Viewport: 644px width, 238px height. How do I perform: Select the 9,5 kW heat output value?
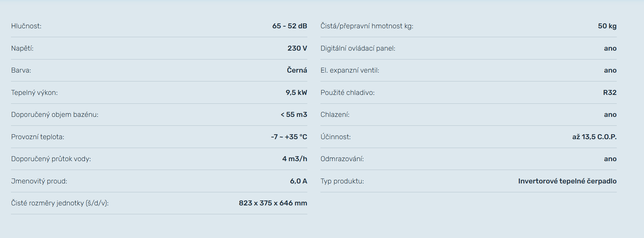tap(296, 93)
